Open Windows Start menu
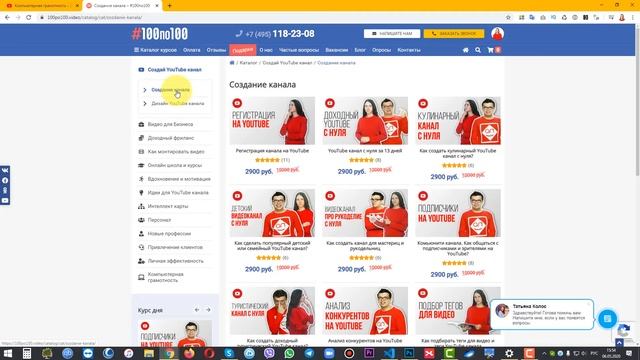This screenshot has height=360, width=640. coord(7,353)
